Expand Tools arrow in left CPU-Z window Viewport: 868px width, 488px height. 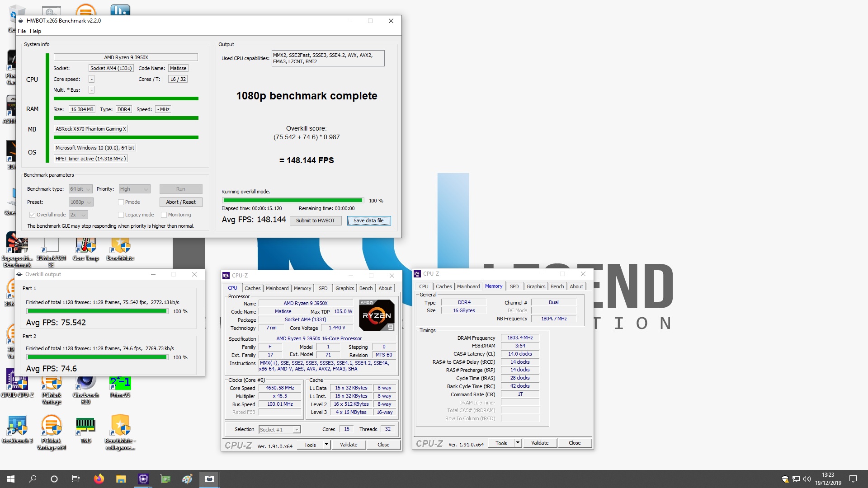[x=326, y=445]
